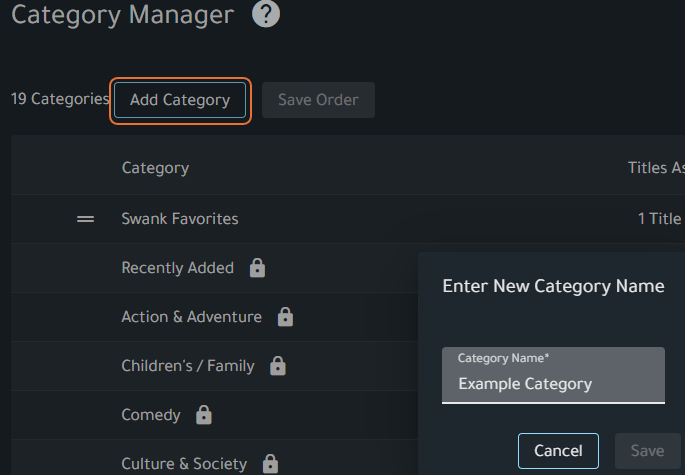685x475 pixels.
Task: Cancel the new category dialog
Action: 558,451
